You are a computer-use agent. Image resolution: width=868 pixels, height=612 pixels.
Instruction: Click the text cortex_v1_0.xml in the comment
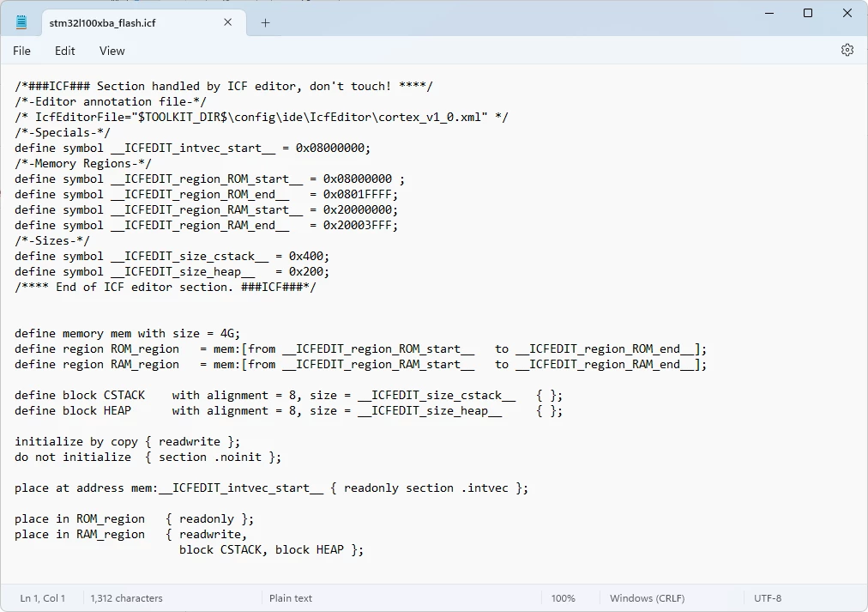pyautogui.click(x=430, y=118)
